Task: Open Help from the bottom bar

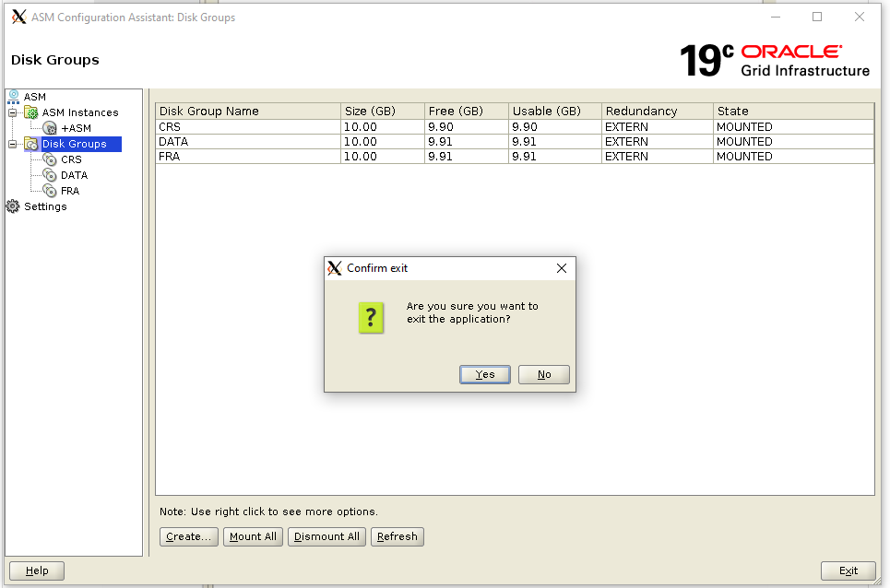Action: pyautogui.click(x=37, y=570)
